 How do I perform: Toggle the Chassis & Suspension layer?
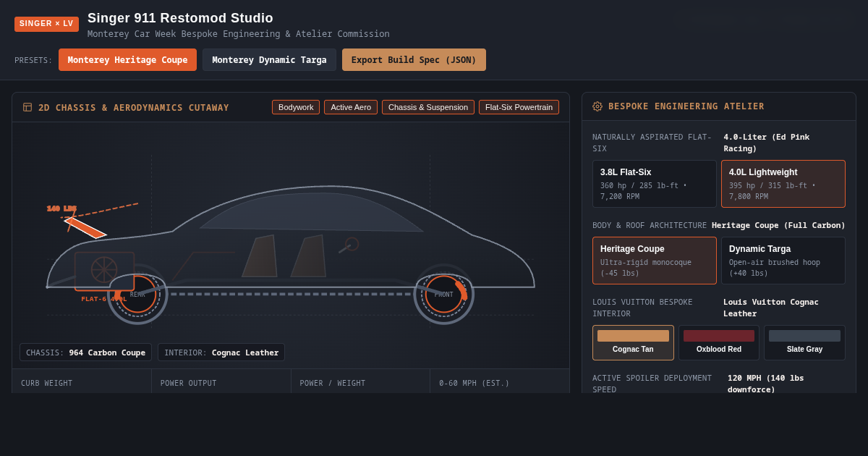coord(428,107)
